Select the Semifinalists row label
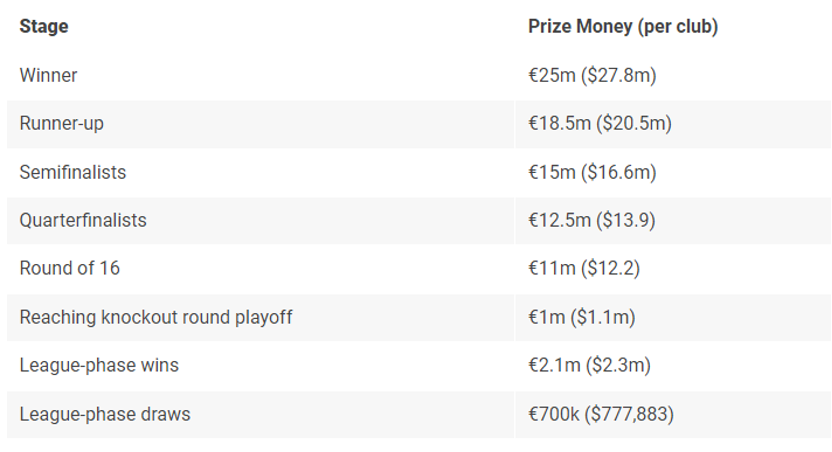 click(73, 172)
